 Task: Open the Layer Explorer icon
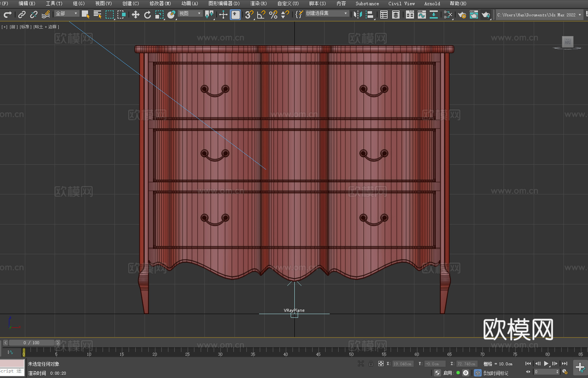click(x=396, y=14)
